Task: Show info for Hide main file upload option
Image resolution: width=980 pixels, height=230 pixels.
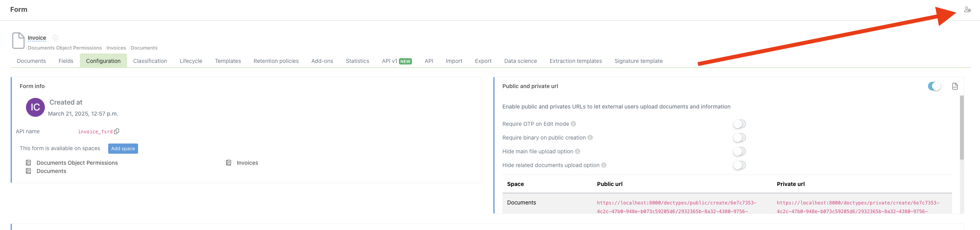Action: (578, 151)
